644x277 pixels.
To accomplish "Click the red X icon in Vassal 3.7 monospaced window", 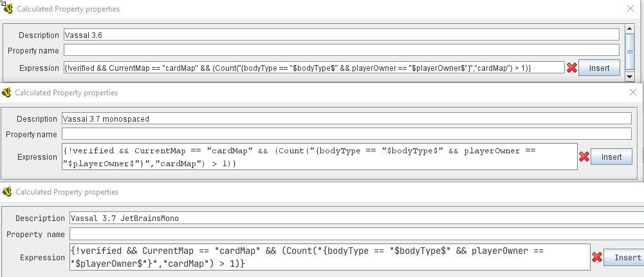I will click(584, 157).
